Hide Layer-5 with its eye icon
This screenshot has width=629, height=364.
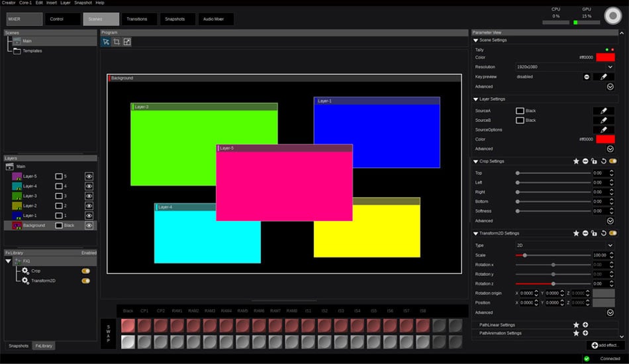pyautogui.click(x=89, y=177)
